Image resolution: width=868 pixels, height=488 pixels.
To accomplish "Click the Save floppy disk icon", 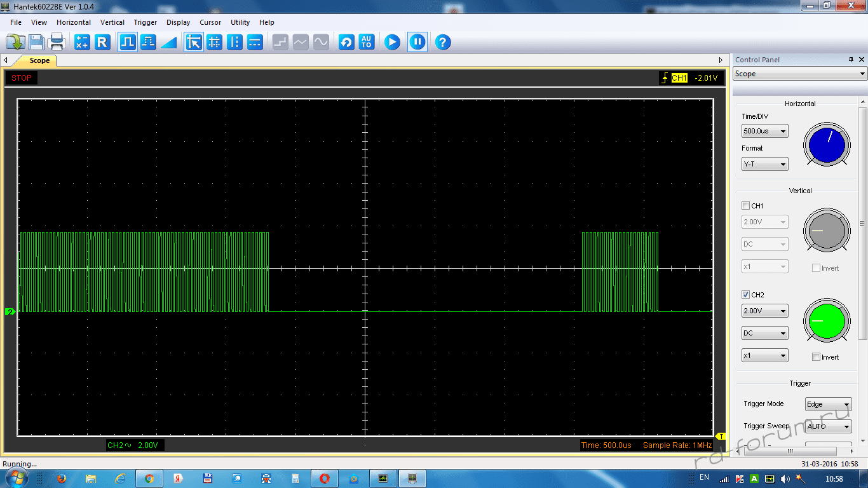I will pos(36,43).
